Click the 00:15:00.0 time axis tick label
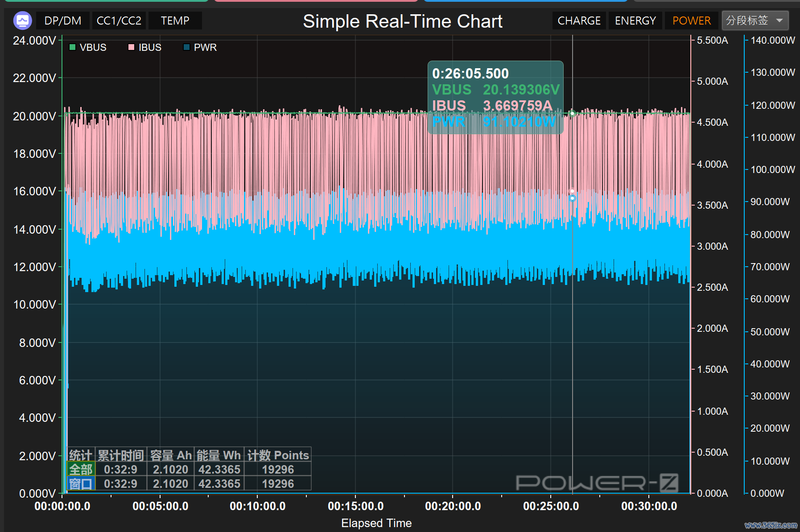The image size is (800, 532). pos(355,506)
